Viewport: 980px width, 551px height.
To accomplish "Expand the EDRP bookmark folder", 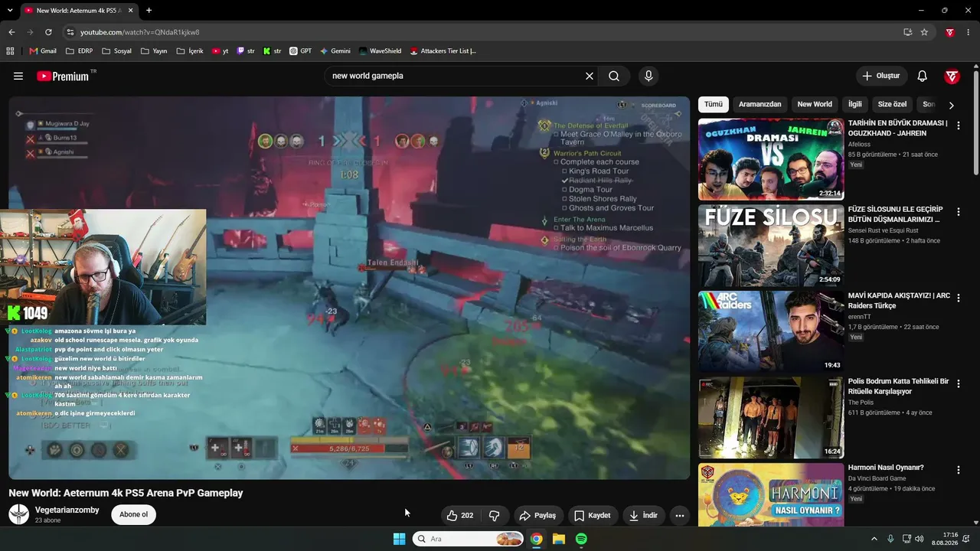I will pyautogui.click(x=80, y=51).
